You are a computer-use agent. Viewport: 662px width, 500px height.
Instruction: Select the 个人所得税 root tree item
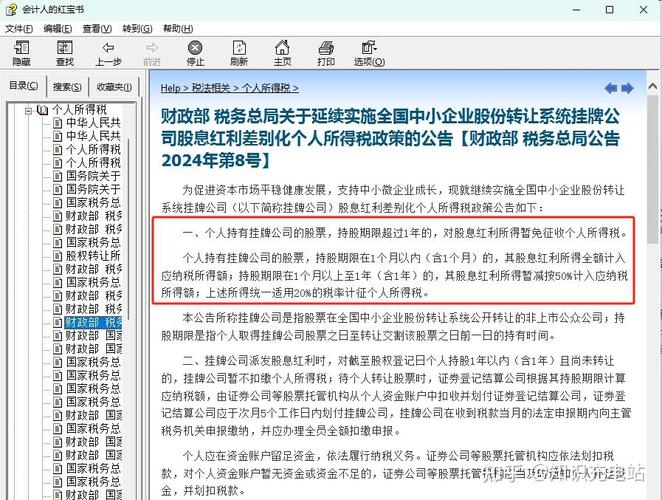(x=80, y=110)
